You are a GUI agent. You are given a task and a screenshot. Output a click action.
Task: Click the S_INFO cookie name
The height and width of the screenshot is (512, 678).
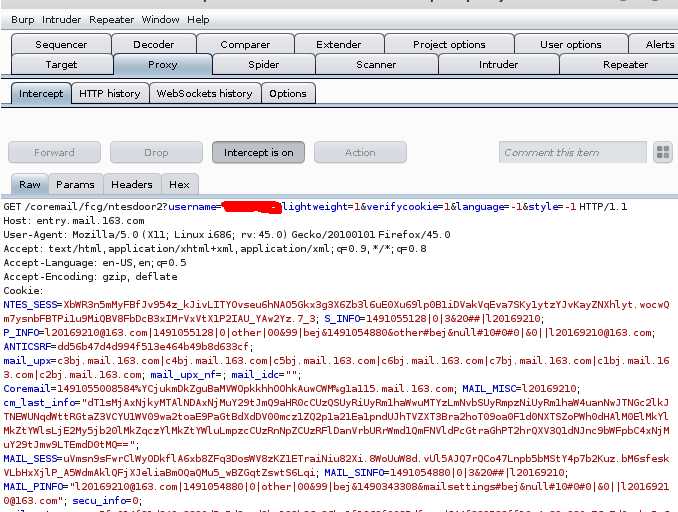tap(342, 319)
